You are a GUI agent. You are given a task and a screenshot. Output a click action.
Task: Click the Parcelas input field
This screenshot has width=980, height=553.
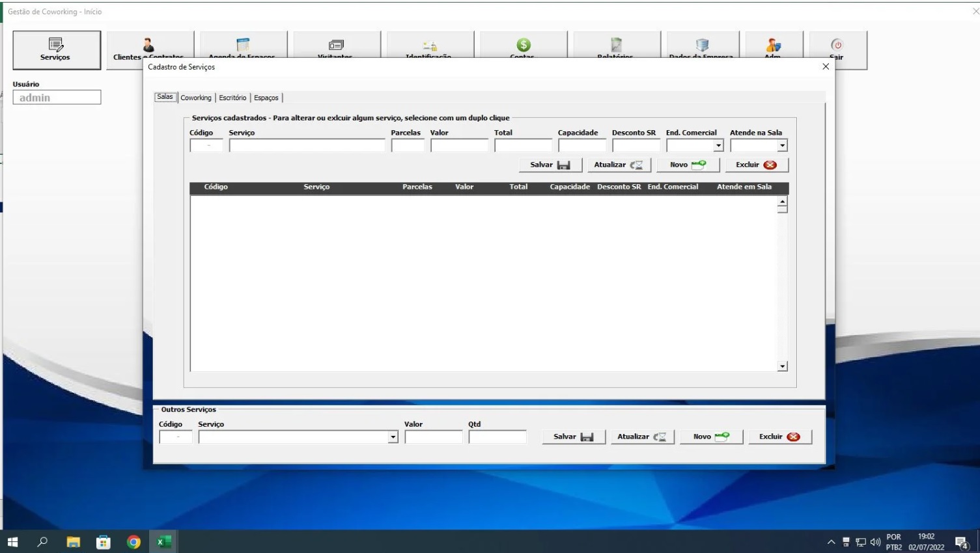click(408, 146)
